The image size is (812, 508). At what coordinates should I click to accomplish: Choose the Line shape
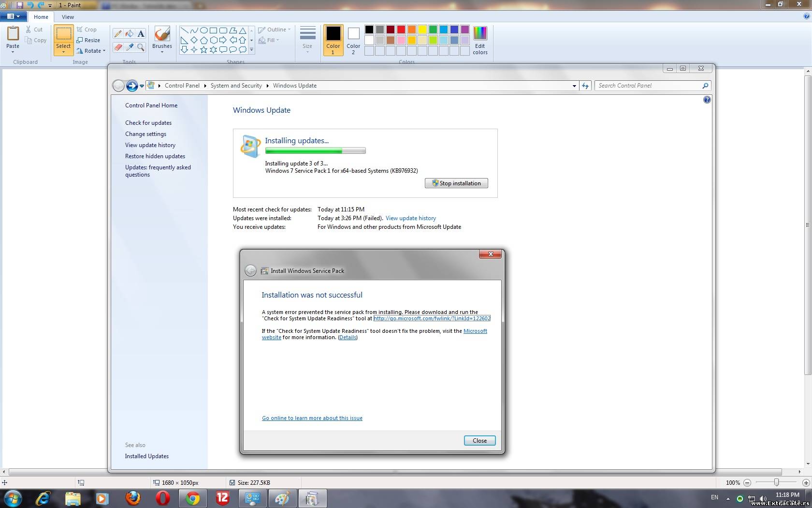click(x=184, y=30)
